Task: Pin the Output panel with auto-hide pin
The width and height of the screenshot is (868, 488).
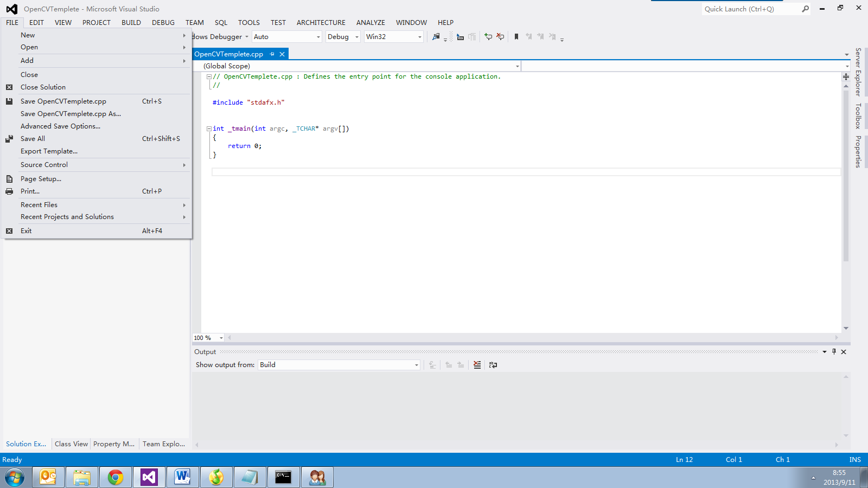Action: pos(834,351)
